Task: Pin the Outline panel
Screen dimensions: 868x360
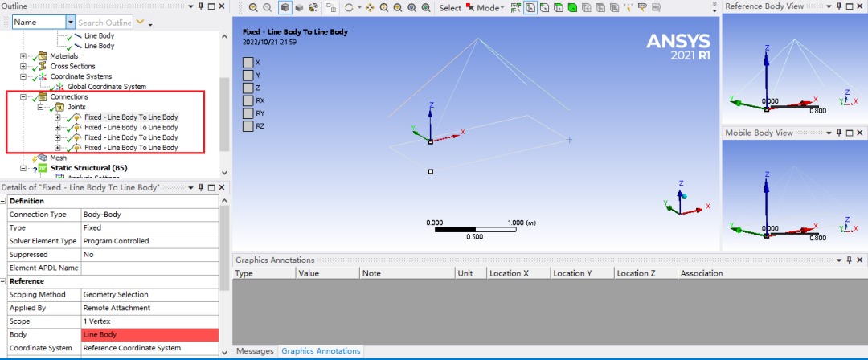Action: [201, 6]
